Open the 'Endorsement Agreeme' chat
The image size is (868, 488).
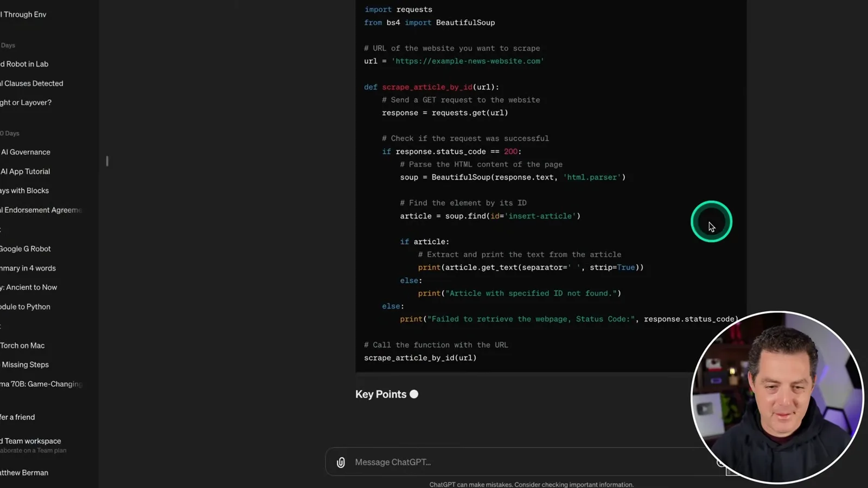tap(41, 210)
